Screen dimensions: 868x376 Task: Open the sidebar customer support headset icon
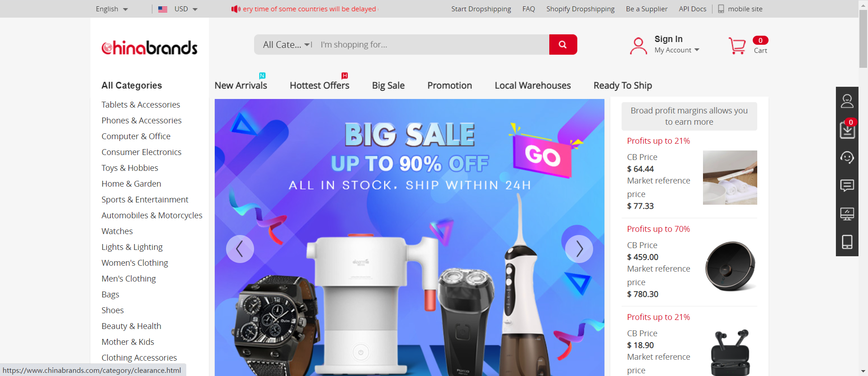847,157
